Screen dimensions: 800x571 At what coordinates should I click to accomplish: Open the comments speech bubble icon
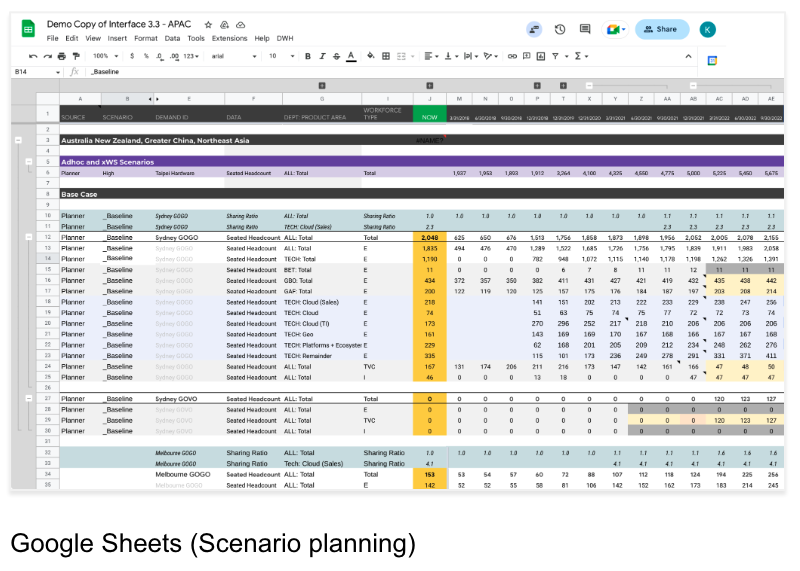tap(585, 29)
